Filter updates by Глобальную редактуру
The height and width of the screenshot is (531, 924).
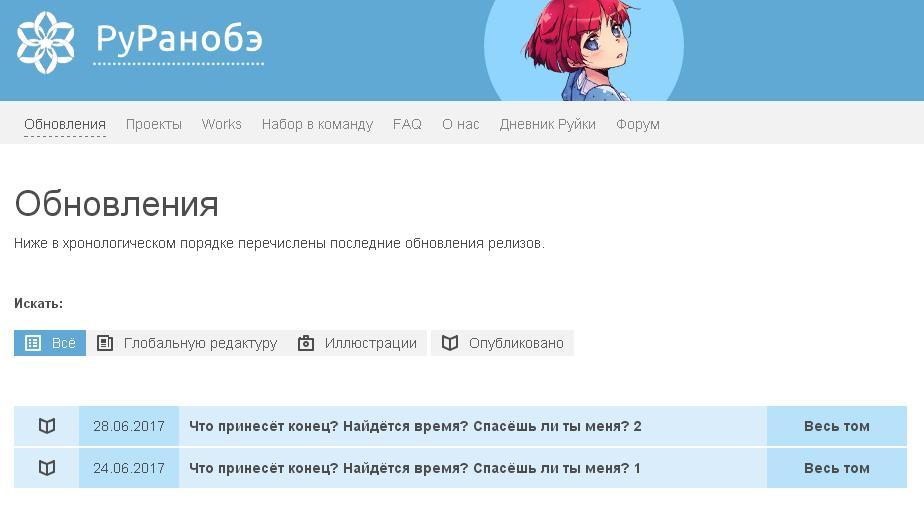coord(187,343)
